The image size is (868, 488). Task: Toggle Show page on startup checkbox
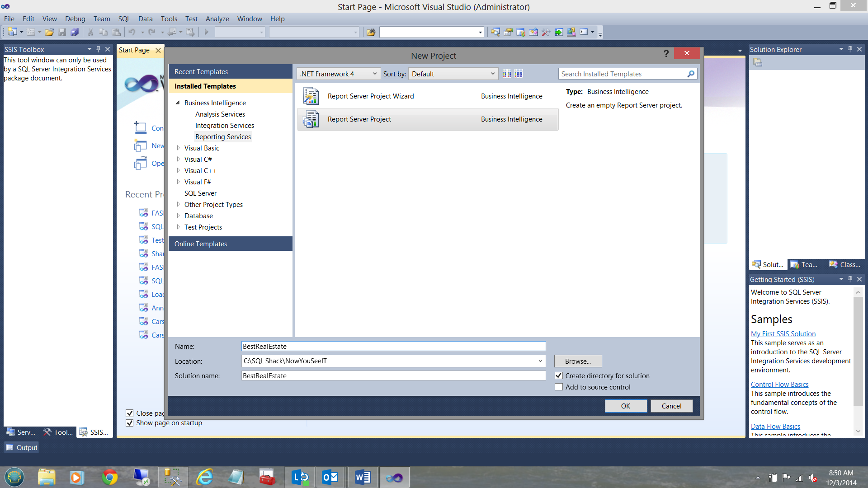130,423
